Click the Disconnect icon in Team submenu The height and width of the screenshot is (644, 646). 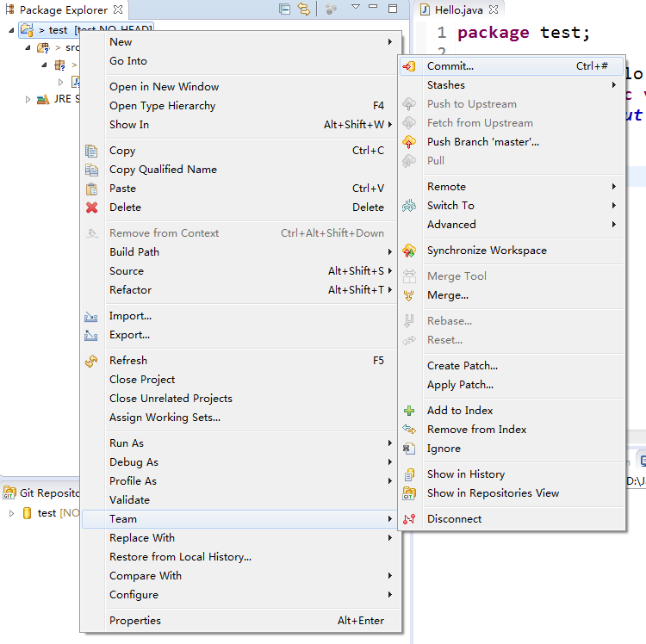click(410, 519)
